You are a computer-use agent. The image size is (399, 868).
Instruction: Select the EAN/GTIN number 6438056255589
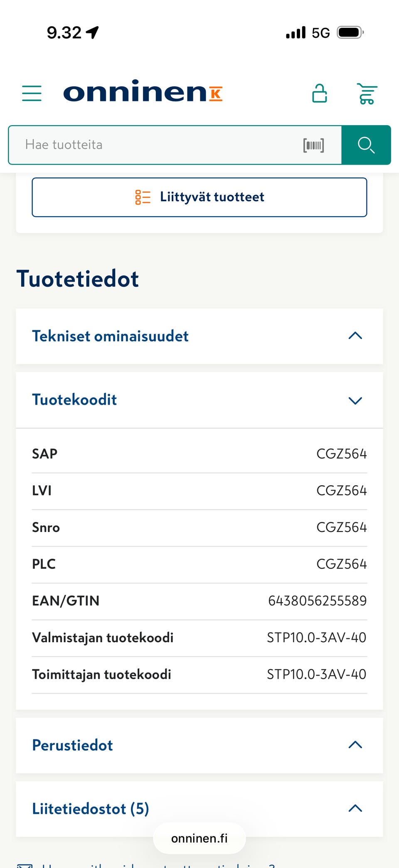[317, 601]
